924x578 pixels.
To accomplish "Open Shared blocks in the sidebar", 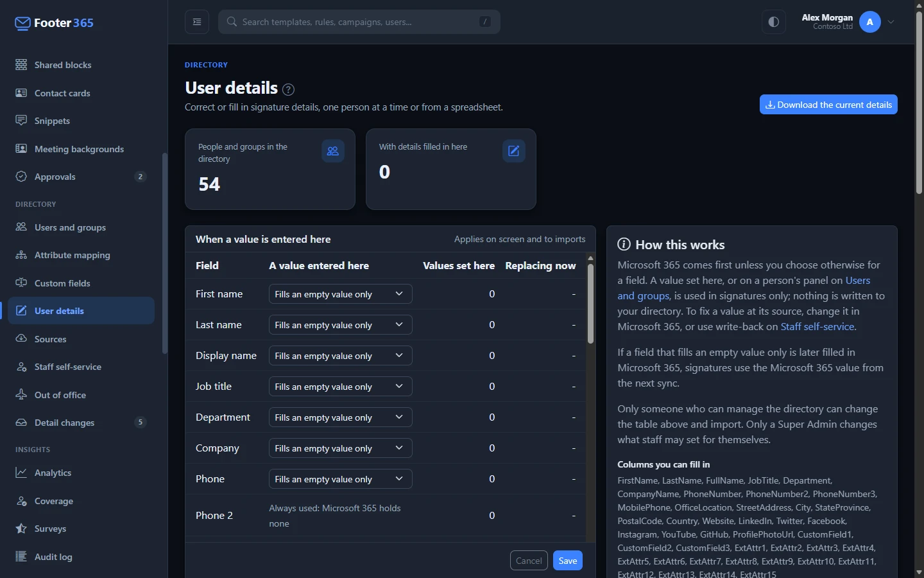I will (x=81, y=65).
